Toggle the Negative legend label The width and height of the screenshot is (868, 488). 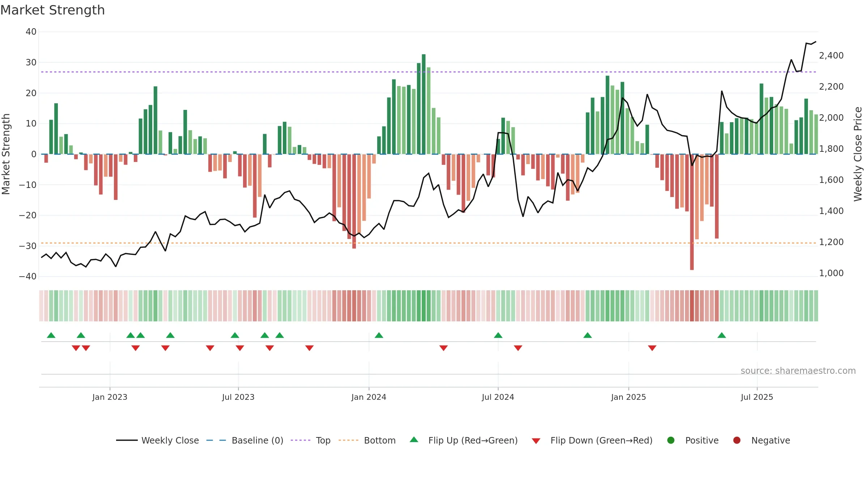(x=771, y=440)
